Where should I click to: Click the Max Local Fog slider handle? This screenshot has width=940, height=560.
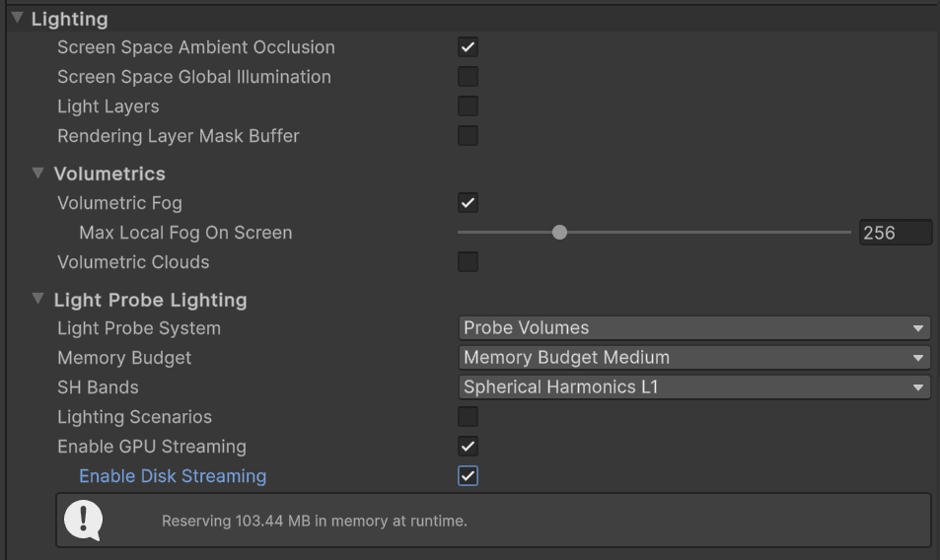point(559,233)
